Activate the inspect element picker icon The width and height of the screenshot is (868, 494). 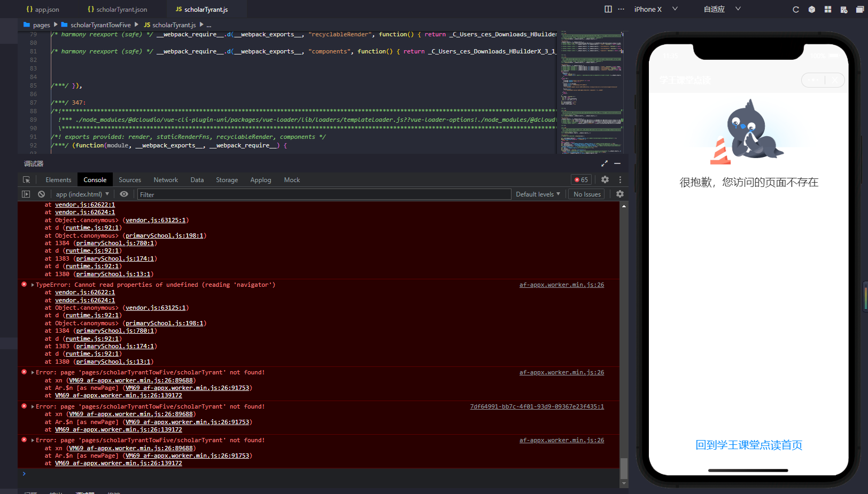pyautogui.click(x=26, y=180)
